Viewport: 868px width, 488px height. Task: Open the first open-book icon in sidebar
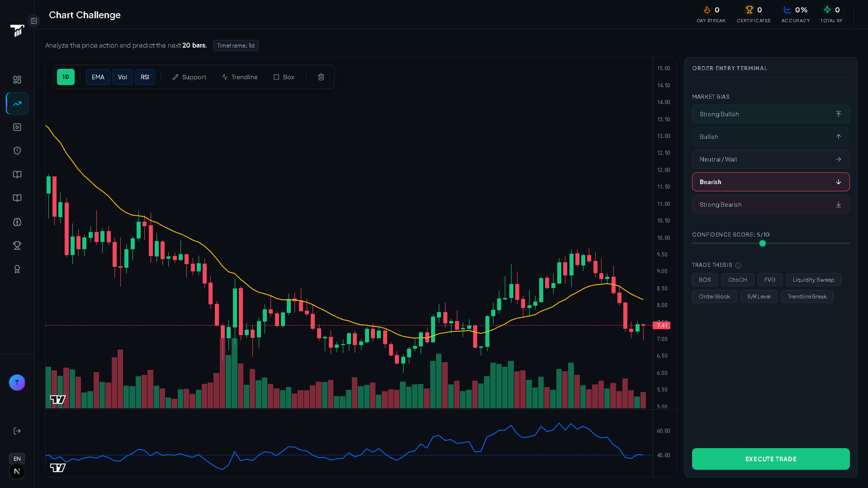pyautogui.click(x=17, y=175)
